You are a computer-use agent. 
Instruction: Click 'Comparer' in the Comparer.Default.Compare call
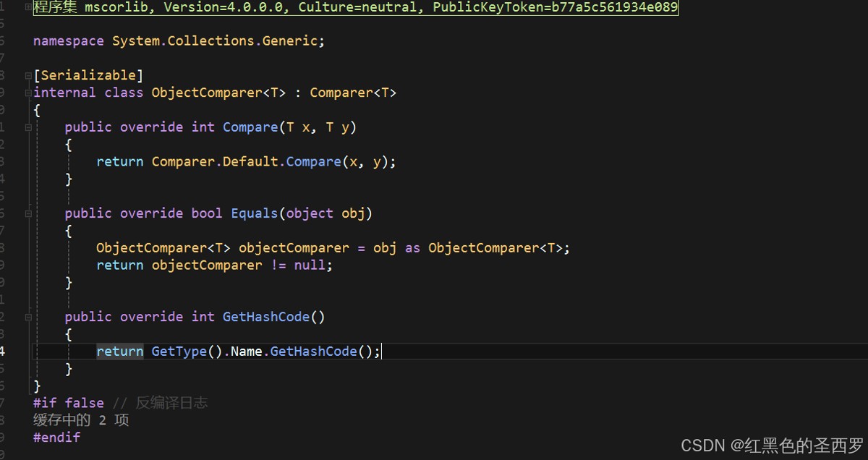(x=183, y=162)
